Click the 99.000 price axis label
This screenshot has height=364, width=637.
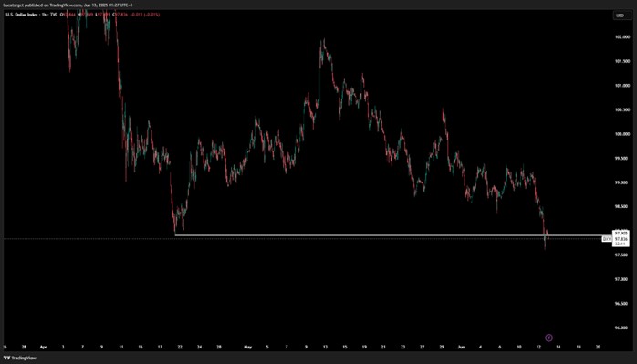coord(621,182)
